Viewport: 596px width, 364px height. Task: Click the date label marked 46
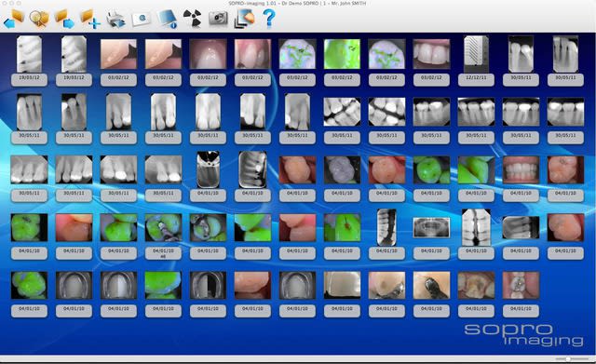pyautogui.click(x=164, y=253)
